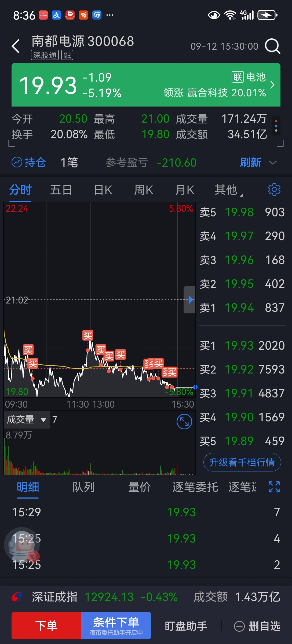The height and width of the screenshot is (644, 292).
Task: Tap the 卖5 19.98 order row
Action: pyautogui.click(x=242, y=212)
